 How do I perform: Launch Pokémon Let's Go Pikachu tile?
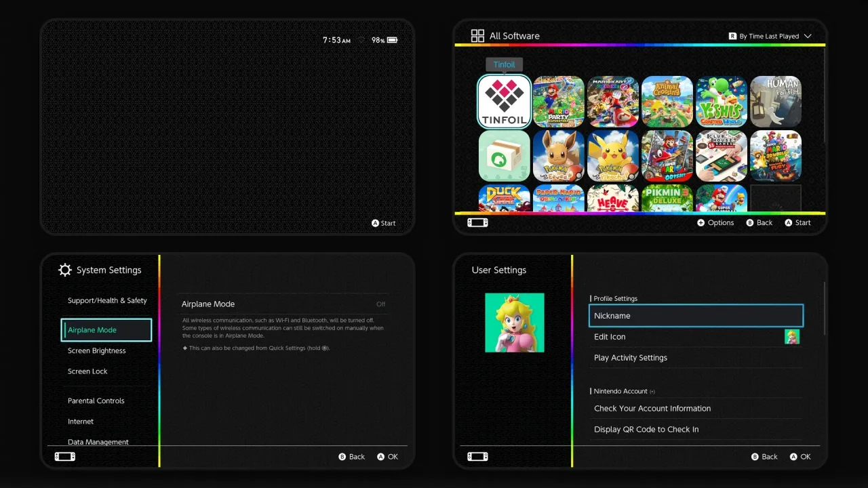point(613,156)
